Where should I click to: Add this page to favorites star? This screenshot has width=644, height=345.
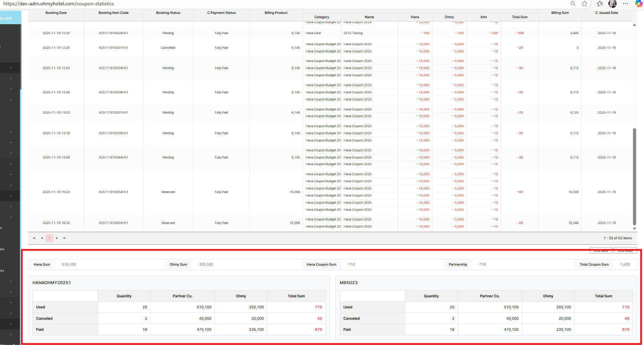click(x=584, y=4)
